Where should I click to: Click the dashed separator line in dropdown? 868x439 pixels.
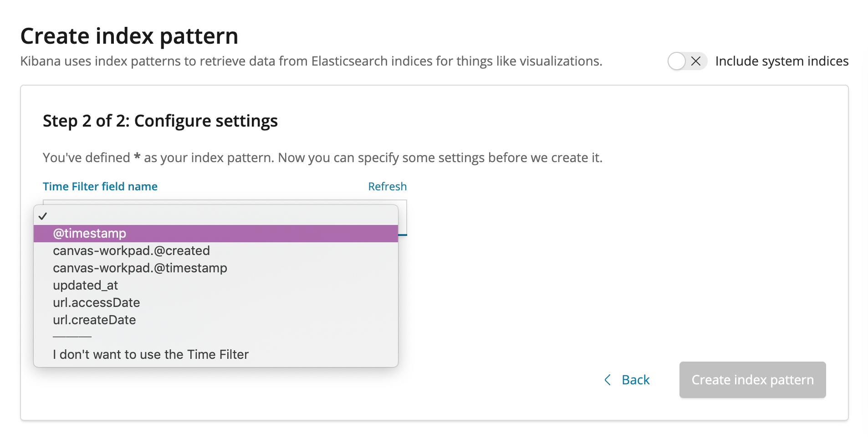[x=72, y=337]
